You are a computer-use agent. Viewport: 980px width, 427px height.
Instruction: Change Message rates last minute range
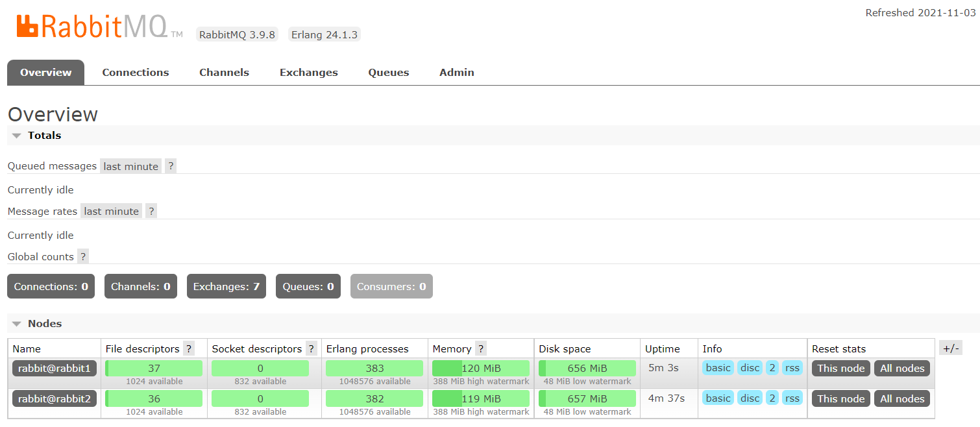(x=111, y=211)
